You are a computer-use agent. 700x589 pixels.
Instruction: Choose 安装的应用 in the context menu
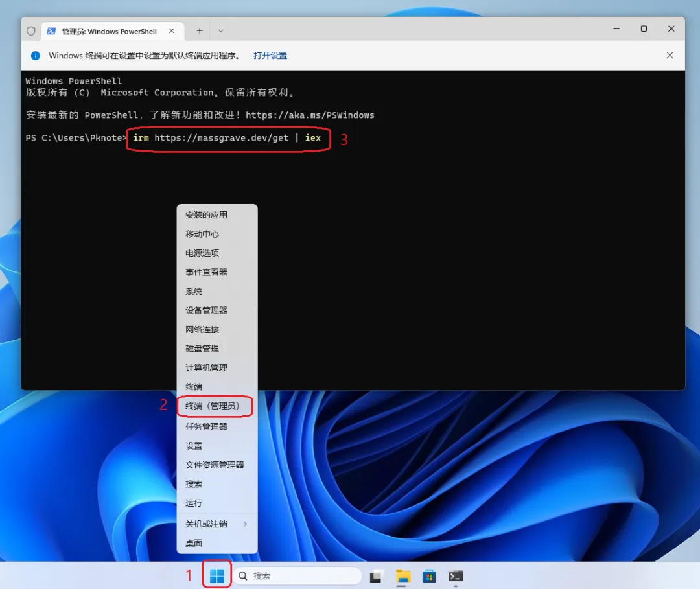tap(217, 215)
